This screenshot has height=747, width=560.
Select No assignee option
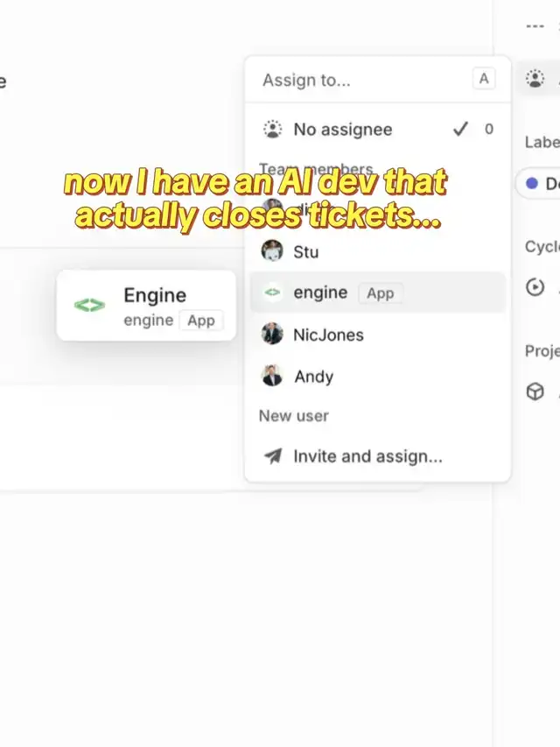pyautogui.click(x=342, y=130)
